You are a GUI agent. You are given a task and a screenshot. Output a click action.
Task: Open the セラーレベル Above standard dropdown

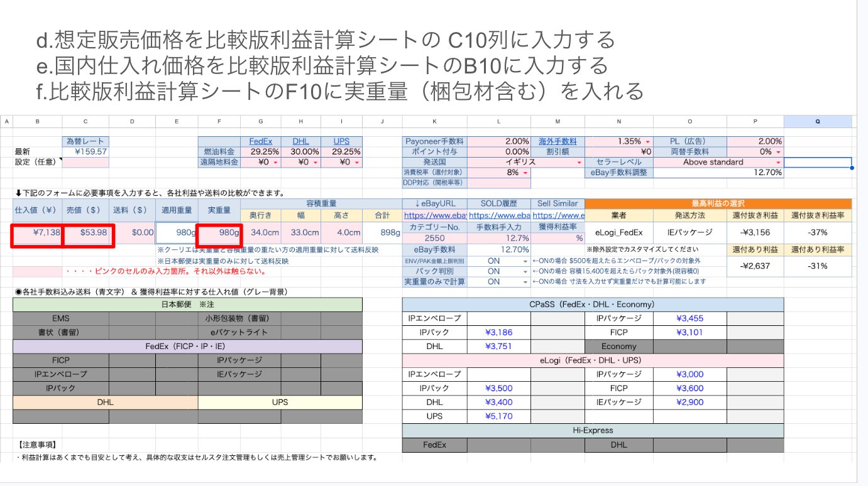pos(777,162)
